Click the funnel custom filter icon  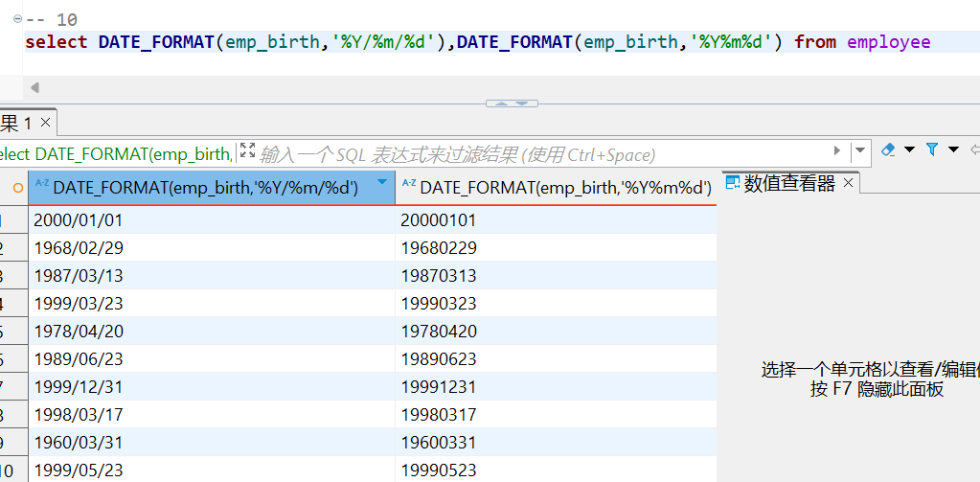931,149
